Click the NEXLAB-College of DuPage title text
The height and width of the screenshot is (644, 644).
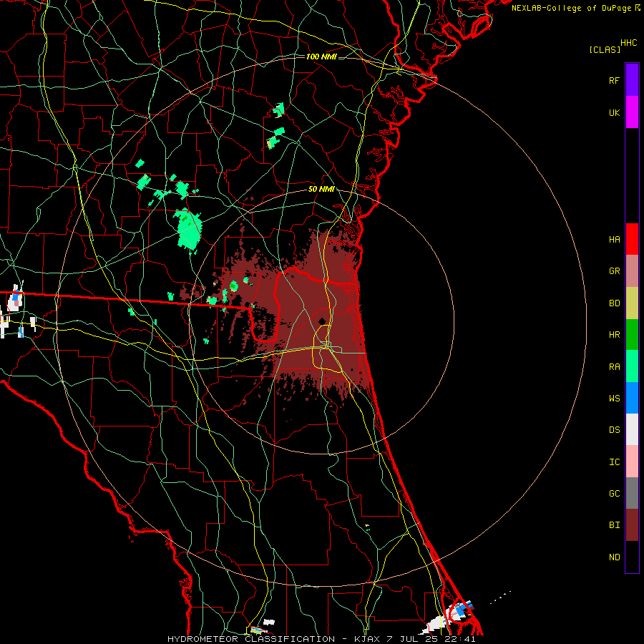[571, 8]
